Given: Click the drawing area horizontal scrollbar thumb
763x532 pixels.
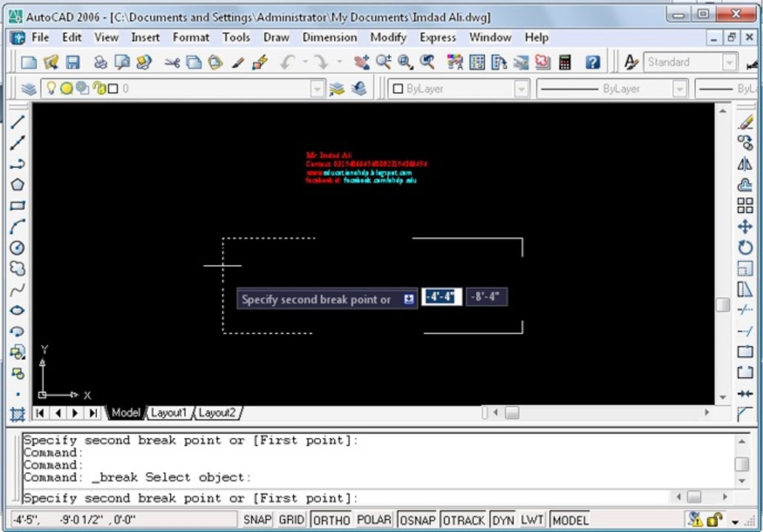Looking at the screenshot, I should click(512, 413).
